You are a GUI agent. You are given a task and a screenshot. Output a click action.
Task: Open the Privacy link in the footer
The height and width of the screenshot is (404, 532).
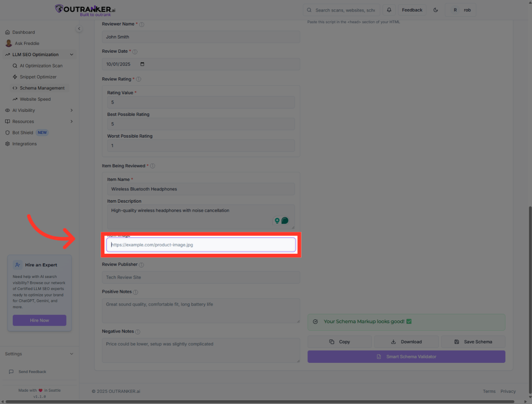point(508,391)
